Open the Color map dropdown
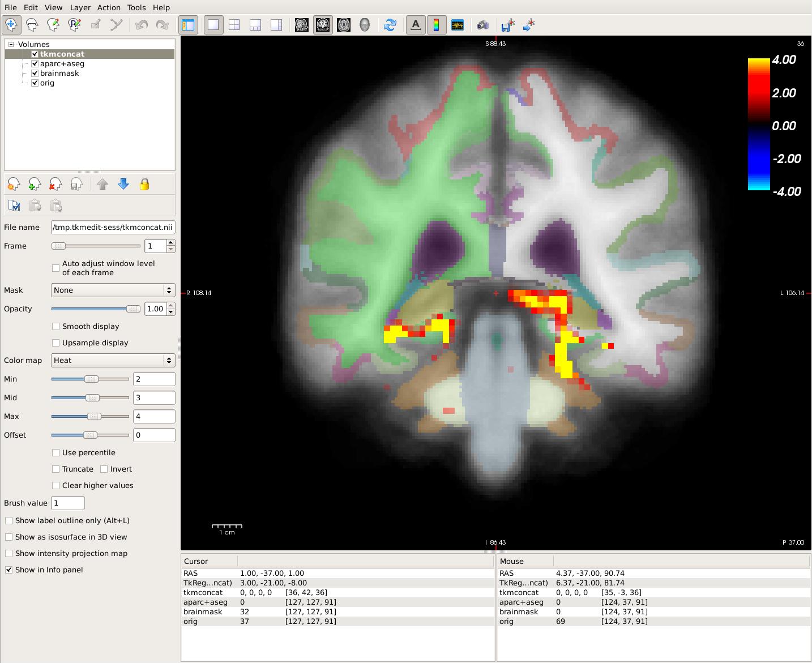 pos(113,361)
